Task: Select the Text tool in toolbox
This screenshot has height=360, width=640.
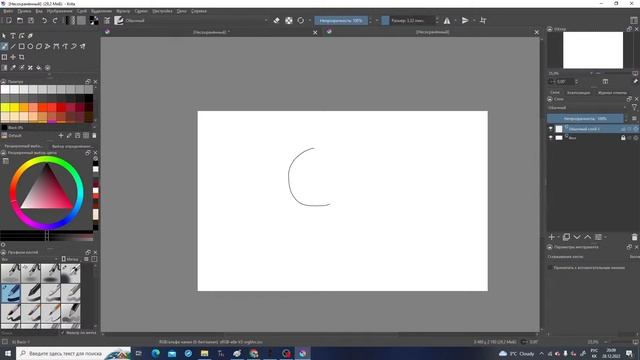Action: click(13, 36)
